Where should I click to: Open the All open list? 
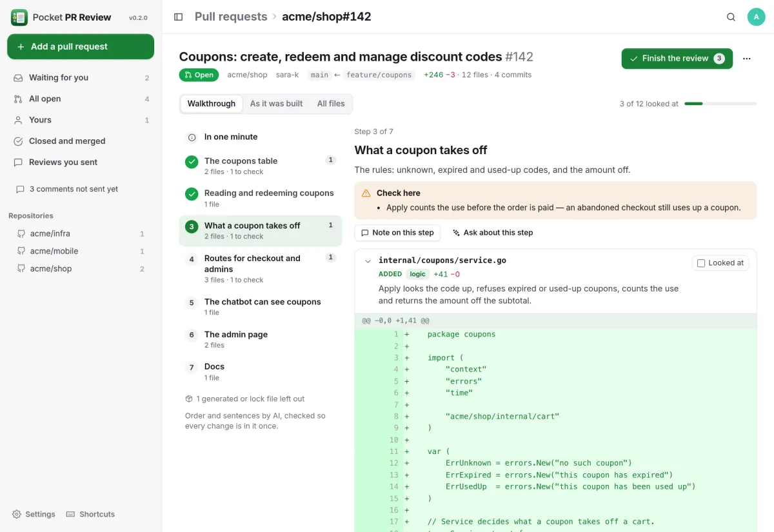81,99
